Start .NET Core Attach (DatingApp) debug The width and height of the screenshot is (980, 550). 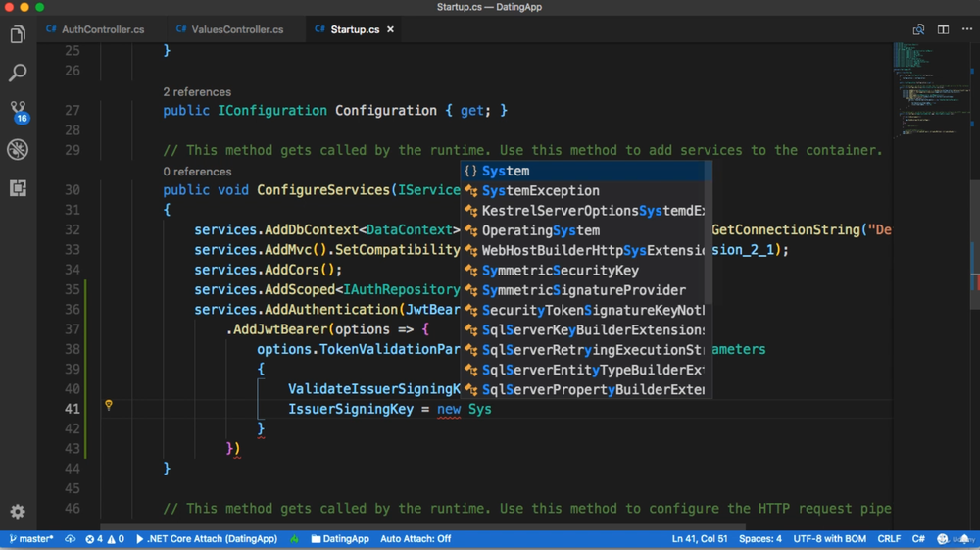point(206,539)
